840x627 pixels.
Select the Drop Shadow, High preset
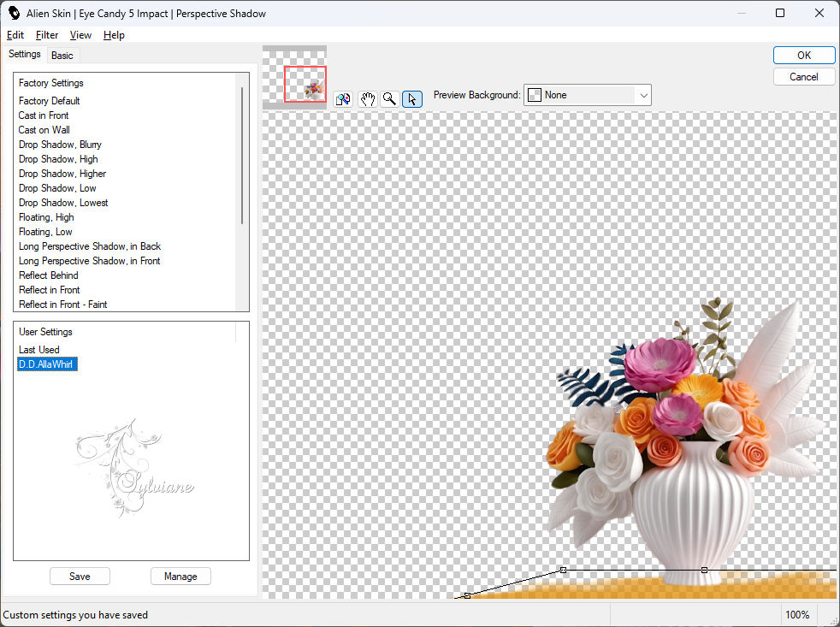click(58, 158)
